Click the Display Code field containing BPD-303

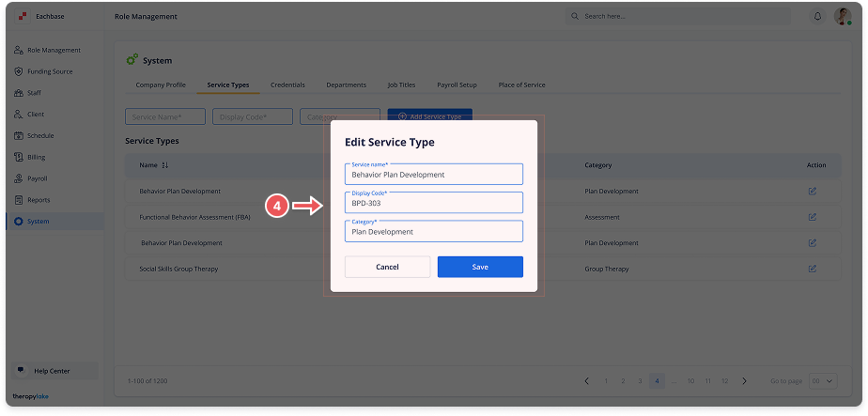click(x=433, y=203)
